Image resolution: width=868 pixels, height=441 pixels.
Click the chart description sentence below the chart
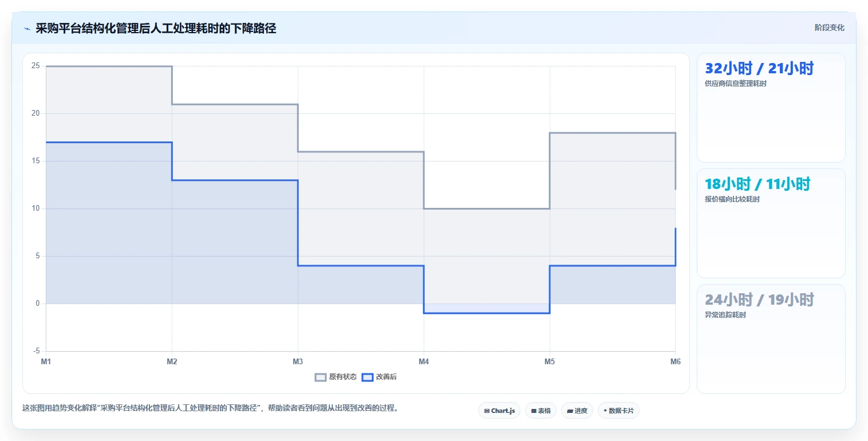coord(210,408)
